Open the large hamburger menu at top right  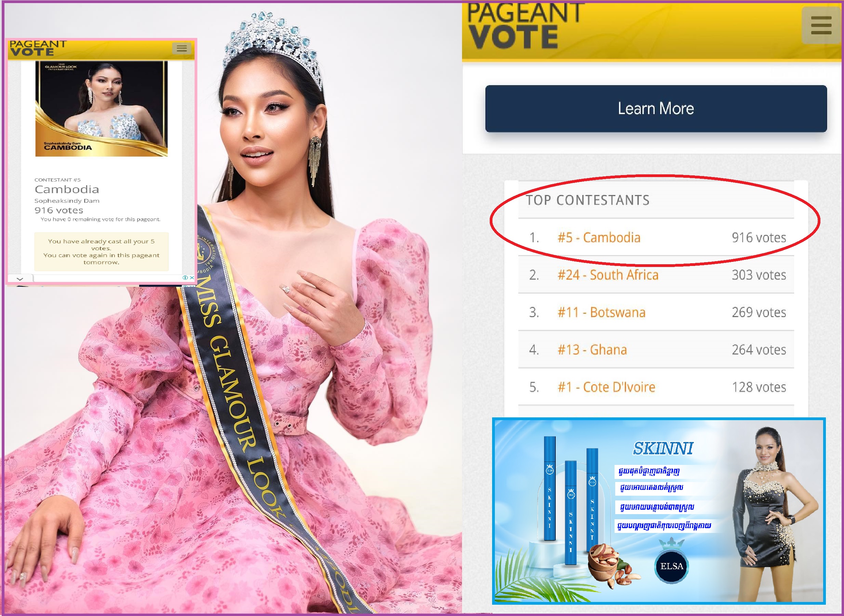(x=821, y=25)
